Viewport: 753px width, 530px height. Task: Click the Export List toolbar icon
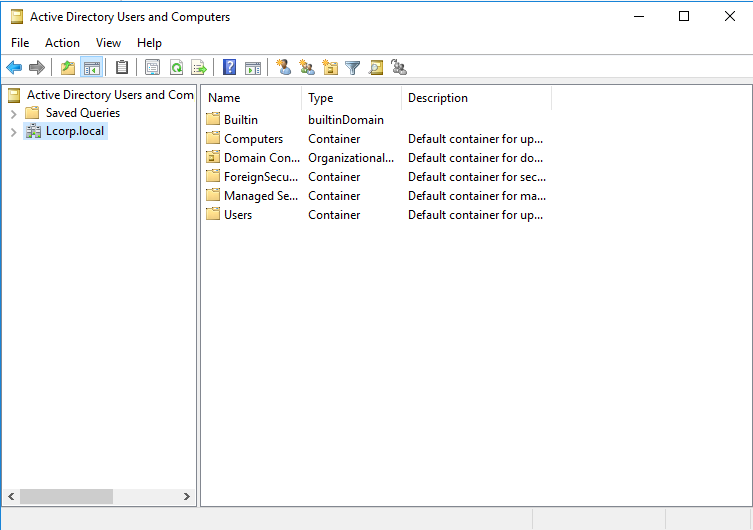point(199,68)
